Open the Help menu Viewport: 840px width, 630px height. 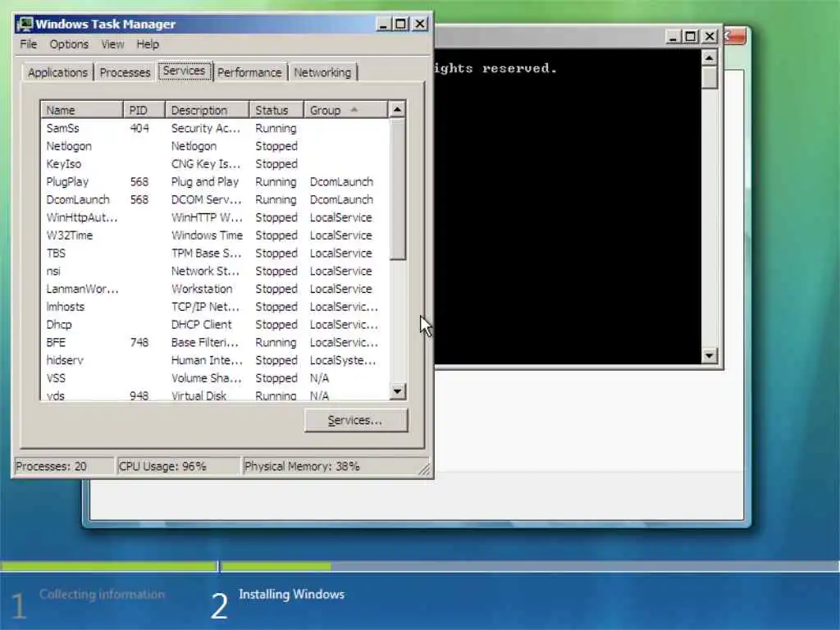(148, 44)
